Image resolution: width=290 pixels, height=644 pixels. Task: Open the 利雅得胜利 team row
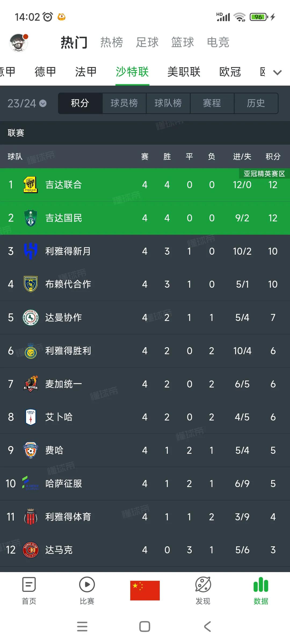145,351
